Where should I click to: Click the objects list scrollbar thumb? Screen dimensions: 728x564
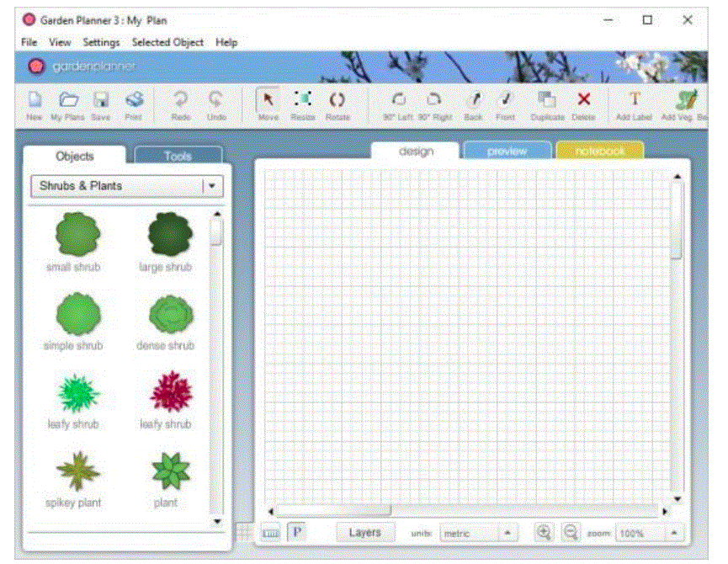tap(216, 231)
